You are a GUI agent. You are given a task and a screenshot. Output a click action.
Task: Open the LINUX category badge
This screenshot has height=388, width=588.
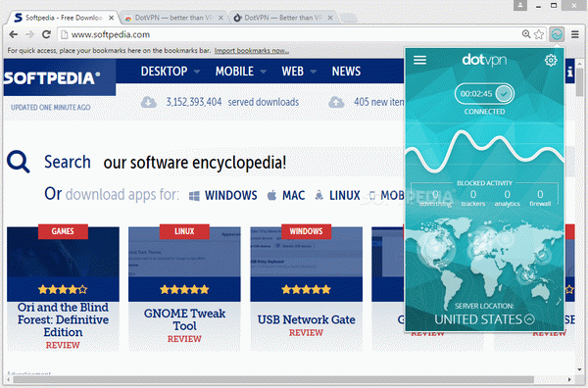click(x=184, y=231)
